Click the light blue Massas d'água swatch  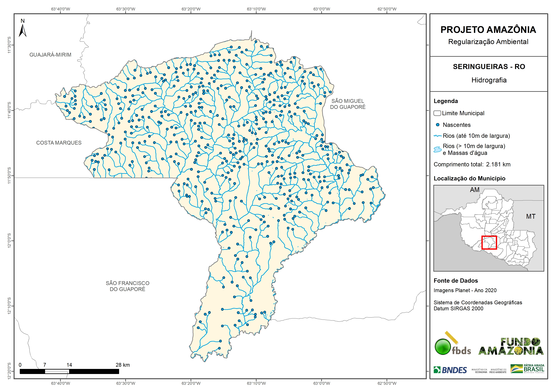[437, 149]
